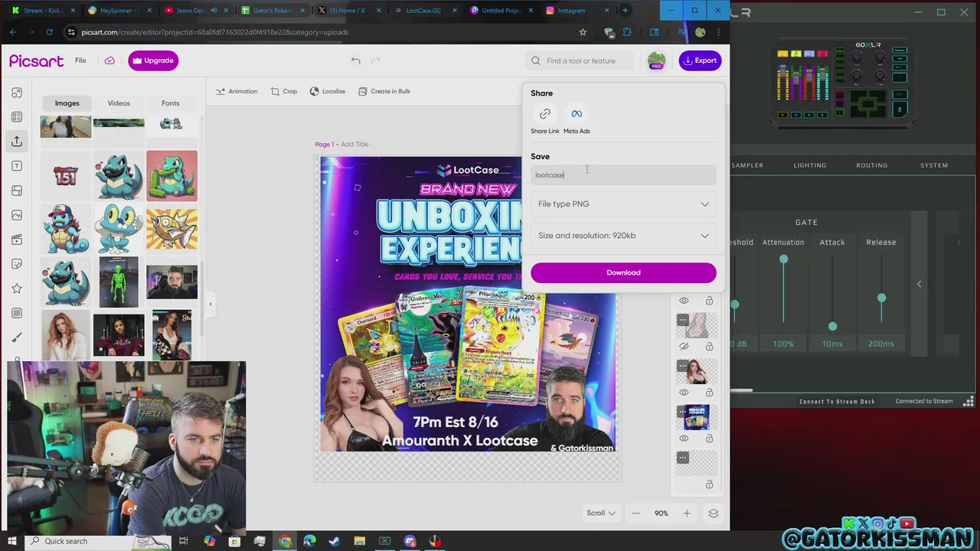The image size is (980, 551).
Task: Expand GoXLR panel with the left chevron
Action: point(919,284)
